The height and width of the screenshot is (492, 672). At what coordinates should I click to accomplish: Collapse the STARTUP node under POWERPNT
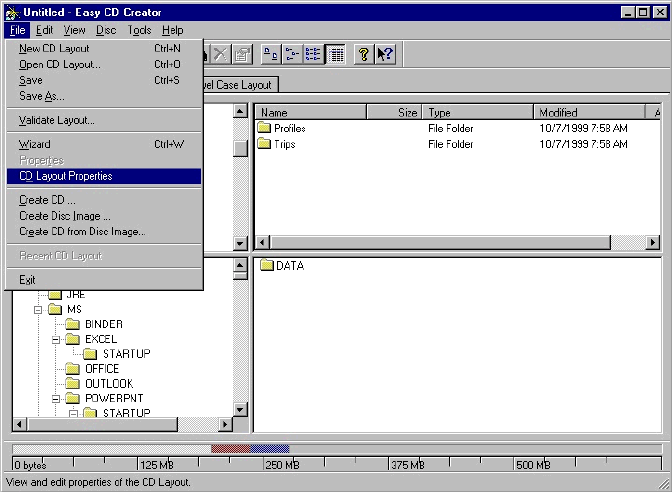(73, 414)
